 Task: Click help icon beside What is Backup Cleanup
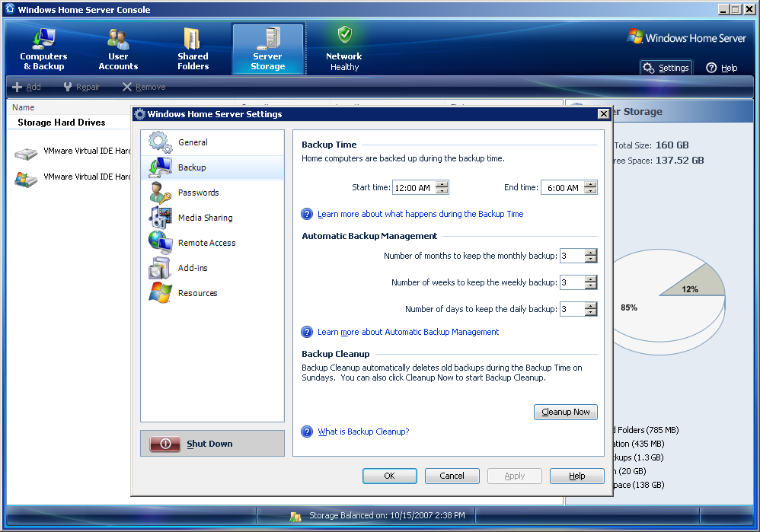[x=307, y=432]
